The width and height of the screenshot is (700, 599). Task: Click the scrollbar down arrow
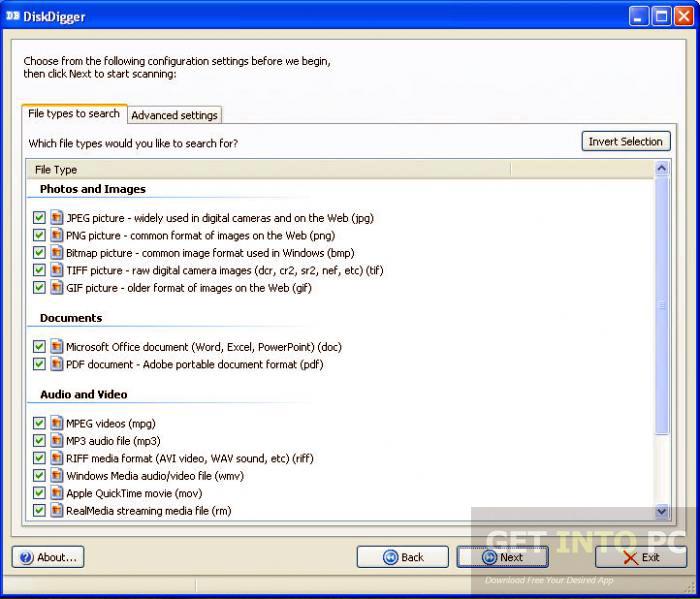[x=662, y=511]
